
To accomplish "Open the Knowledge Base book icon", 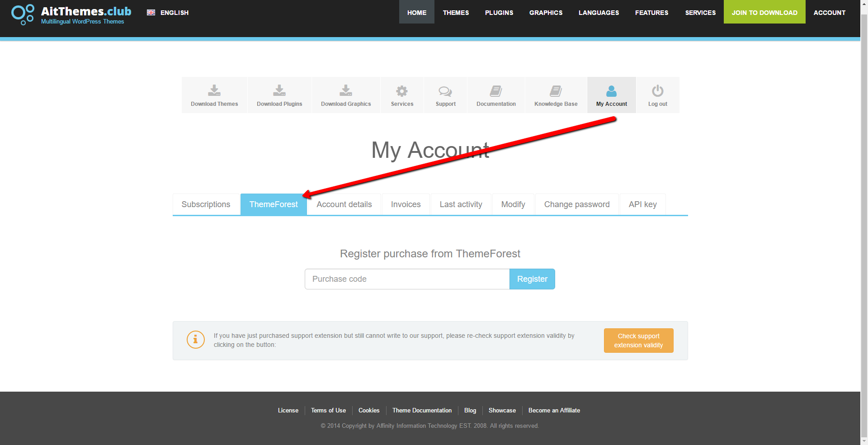I will [x=556, y=91].
